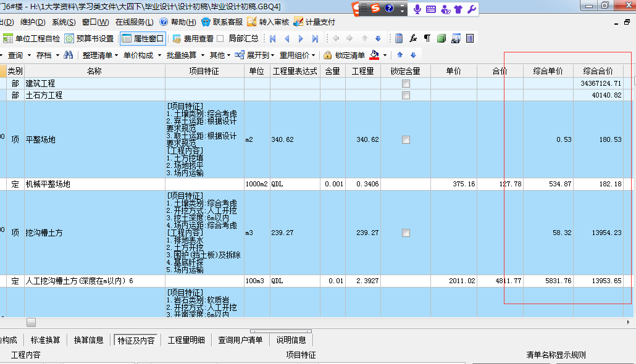Open the 重用组价 dropdown
Viewport: 636px width, 364px height.
point(297,55)
